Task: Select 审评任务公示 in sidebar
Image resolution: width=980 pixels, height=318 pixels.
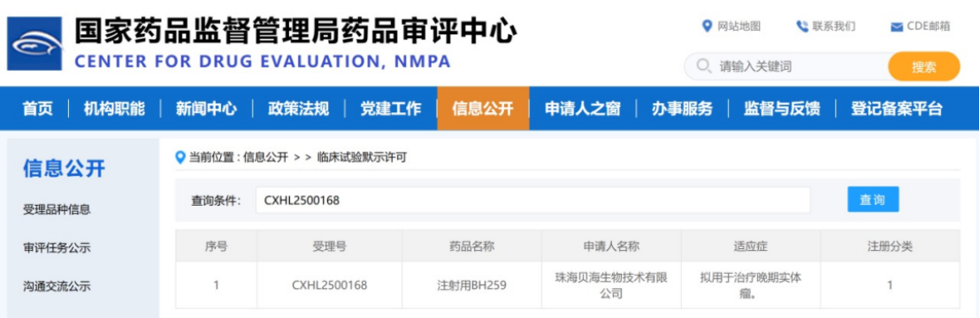Action: pos(57,248)
